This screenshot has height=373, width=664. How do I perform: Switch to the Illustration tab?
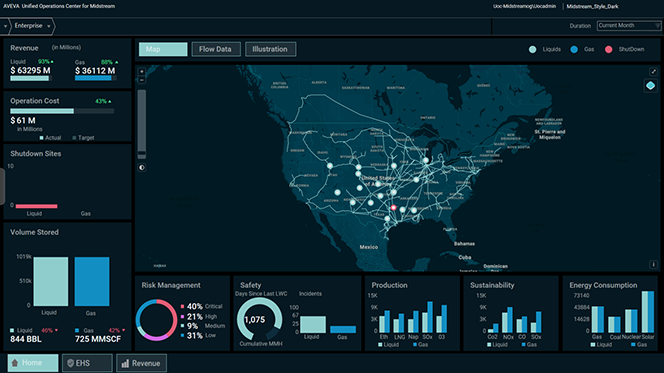pos(270,49)
